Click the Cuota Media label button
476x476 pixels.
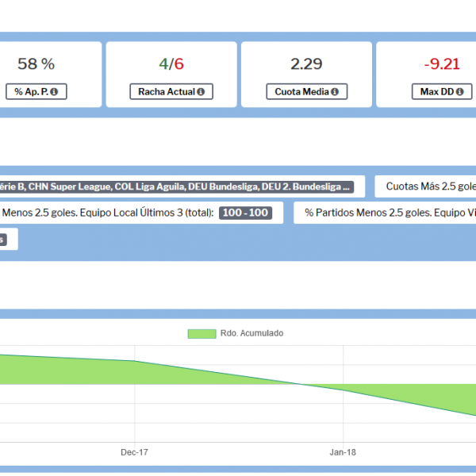(306, 92)
